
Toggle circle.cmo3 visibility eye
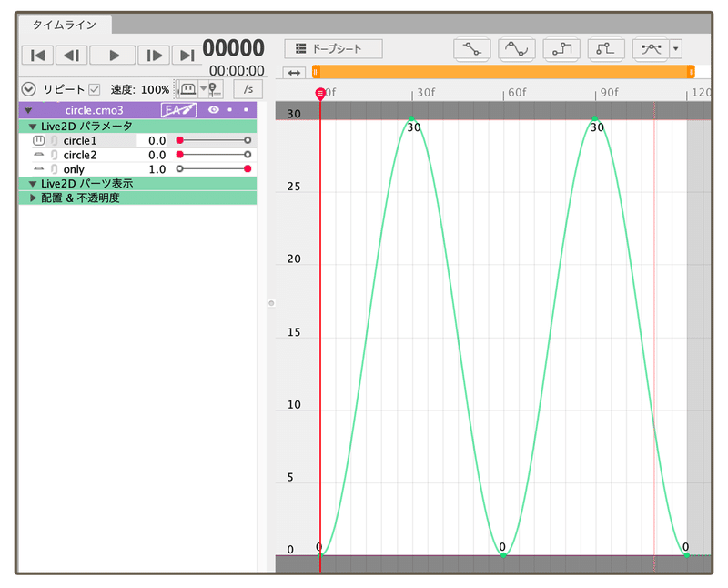(x=214, y=109)
